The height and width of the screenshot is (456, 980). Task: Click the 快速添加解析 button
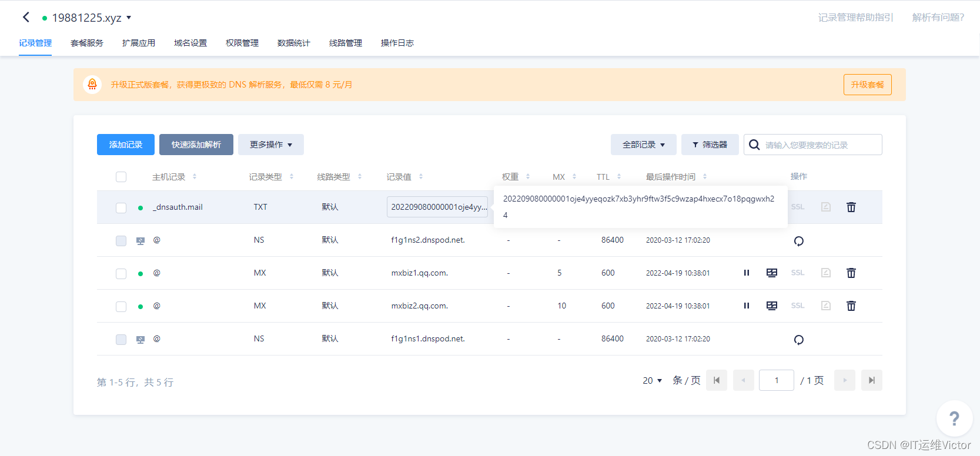click(196, 145)
